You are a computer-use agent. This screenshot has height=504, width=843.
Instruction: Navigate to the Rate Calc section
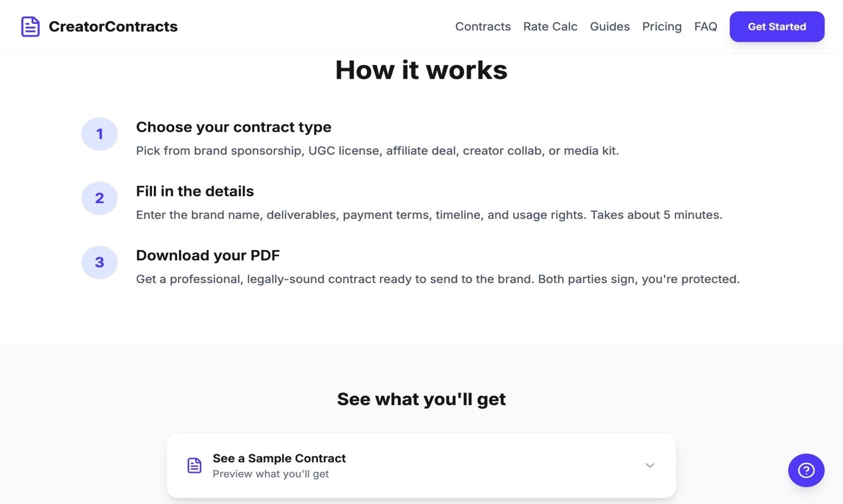click(550, 27)
